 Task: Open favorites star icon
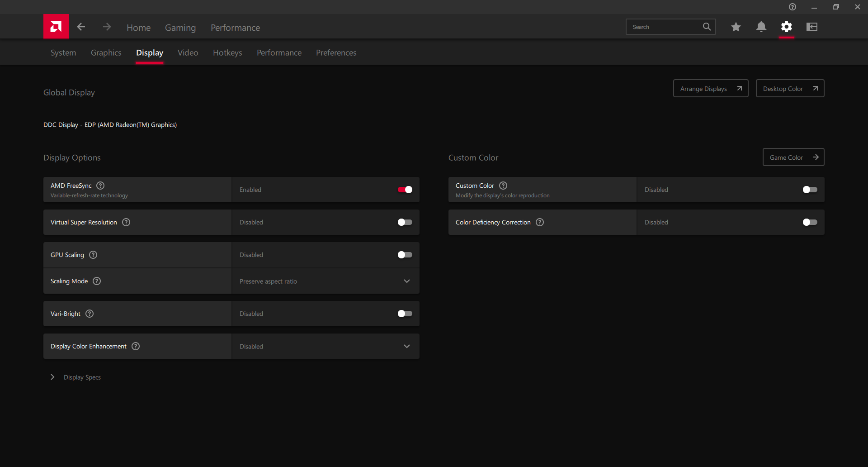click(736, 27)
